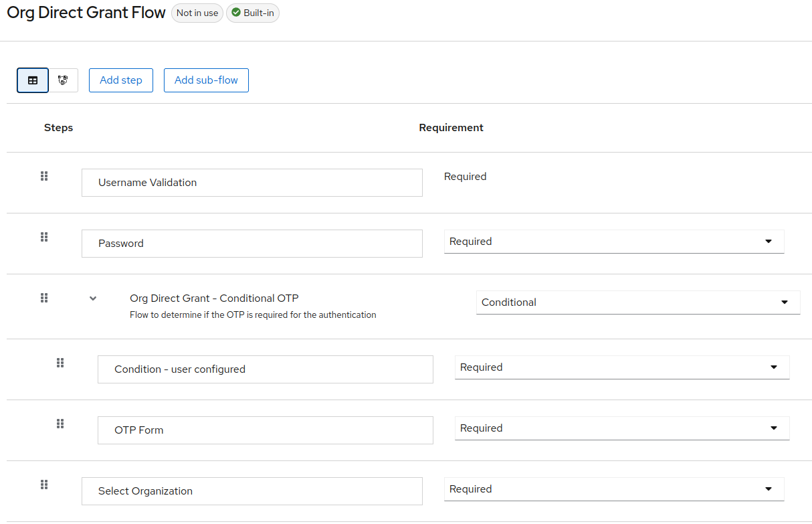
Task: Click the drag handle beside Password
Action: click(44, 236)
